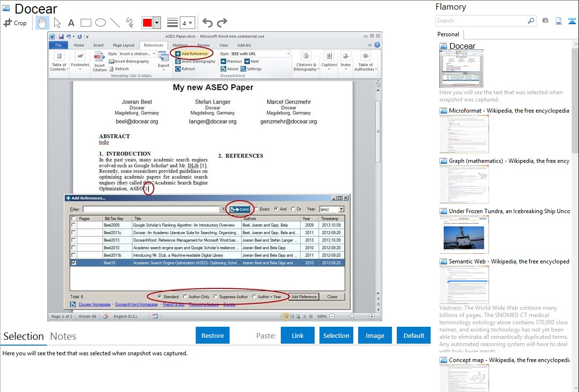Image resolution: width=579 pixels, height=392 pixels.
Task: Click the Flamory Search input field
Action: (x=481, y=21)
